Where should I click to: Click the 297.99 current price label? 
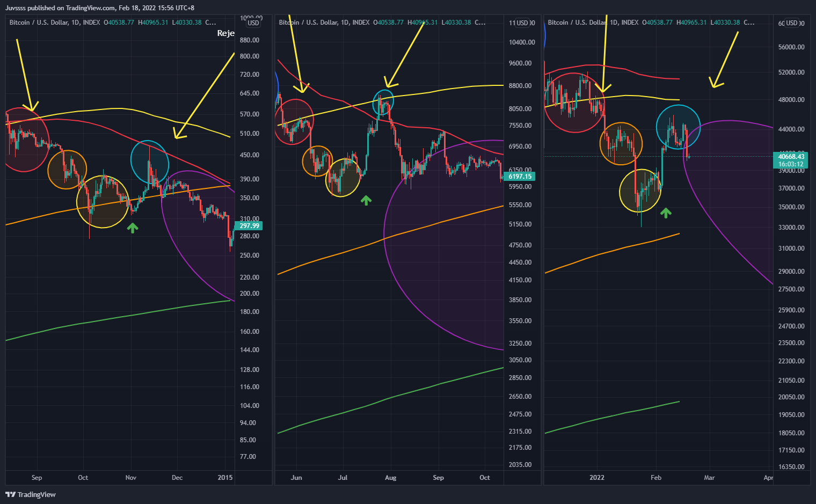pyautogui.click(x=249, y=226)
